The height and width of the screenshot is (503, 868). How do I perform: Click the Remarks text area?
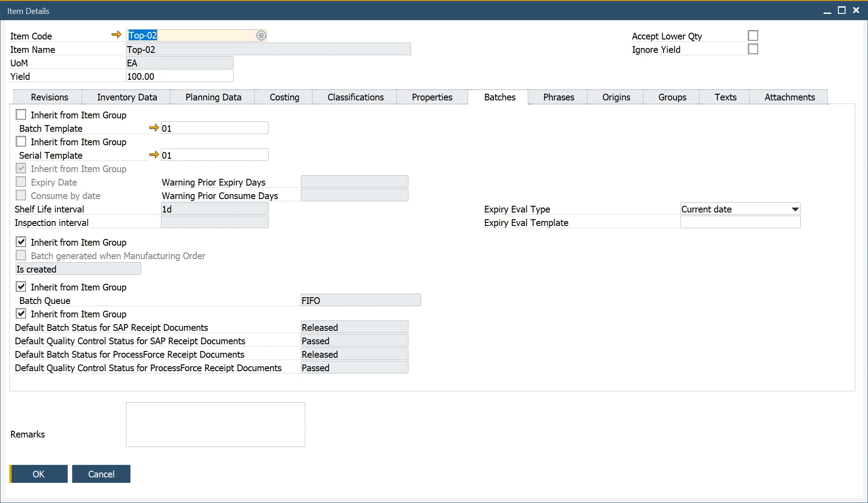pos(216,424)
